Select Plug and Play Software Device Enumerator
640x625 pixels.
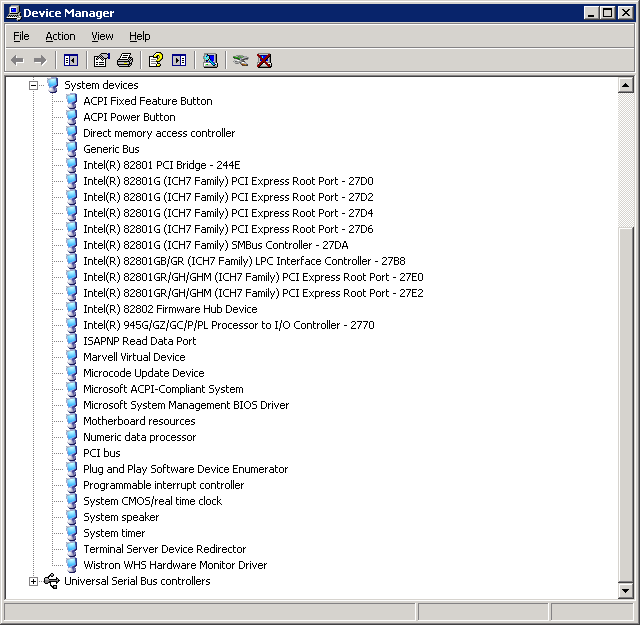(x=185, y=469)
